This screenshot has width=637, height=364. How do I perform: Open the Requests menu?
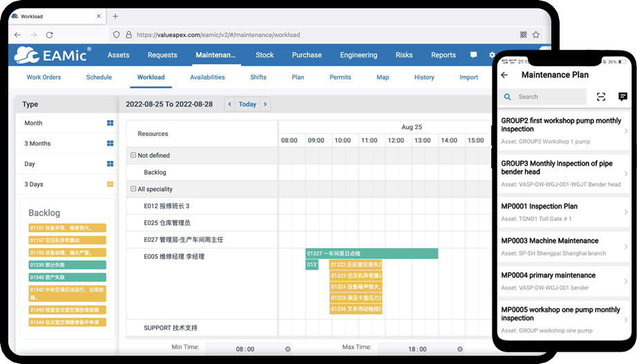(x=162, y=55)
